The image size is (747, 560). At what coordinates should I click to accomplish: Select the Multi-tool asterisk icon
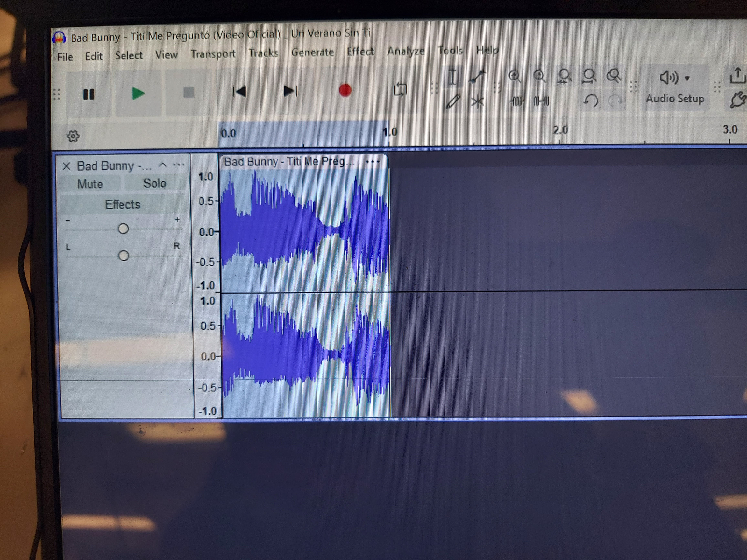point(477,101)
